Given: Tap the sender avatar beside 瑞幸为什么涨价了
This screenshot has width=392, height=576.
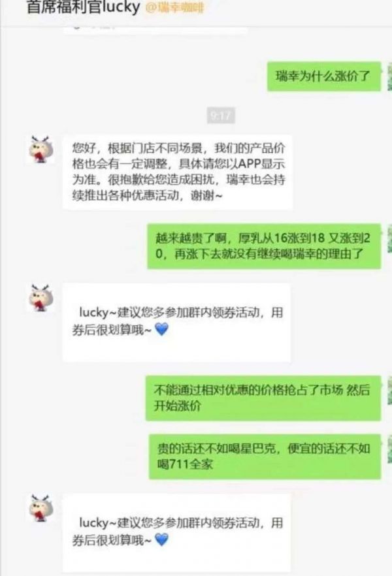Looking at the screenshot, I should click(389, 76).
